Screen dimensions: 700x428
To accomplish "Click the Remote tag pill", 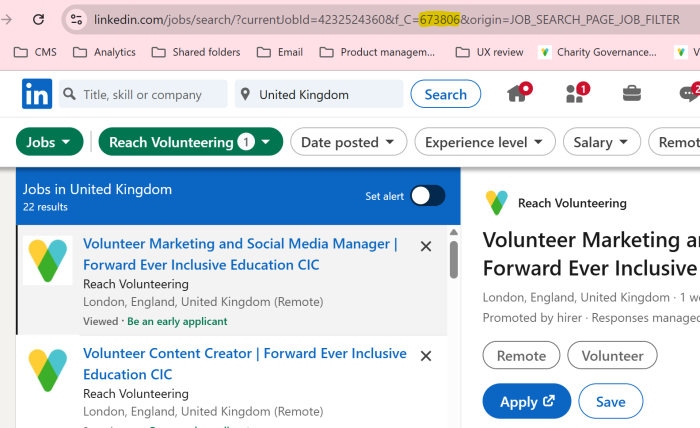I will click(521, 356).
